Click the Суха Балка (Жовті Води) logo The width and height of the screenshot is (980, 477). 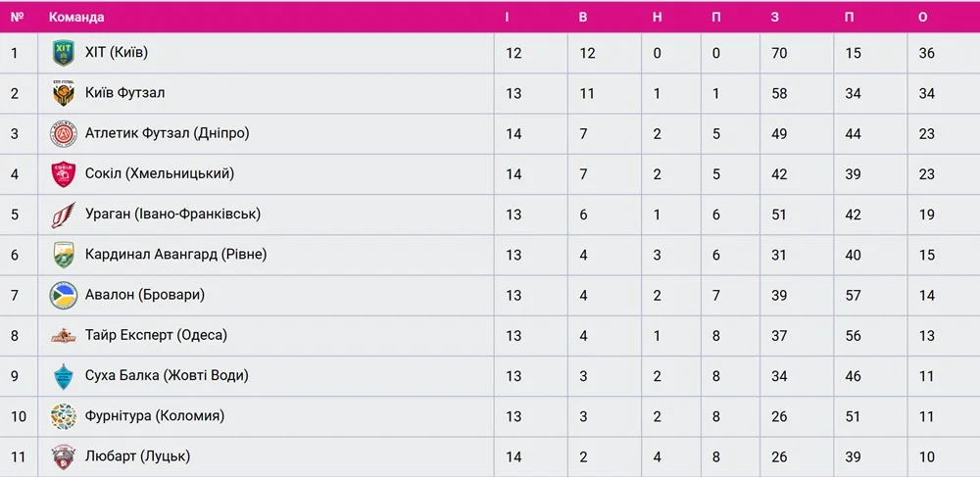64,375
